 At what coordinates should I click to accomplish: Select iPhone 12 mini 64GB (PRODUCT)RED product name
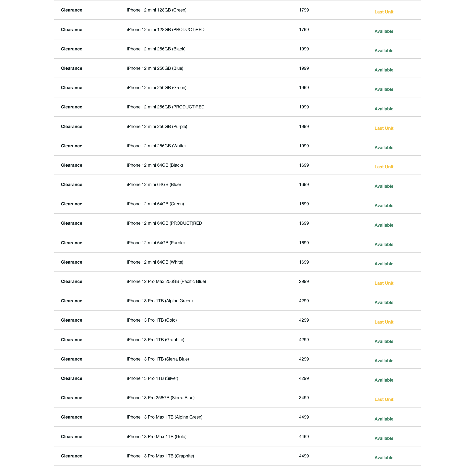(164, 223)
